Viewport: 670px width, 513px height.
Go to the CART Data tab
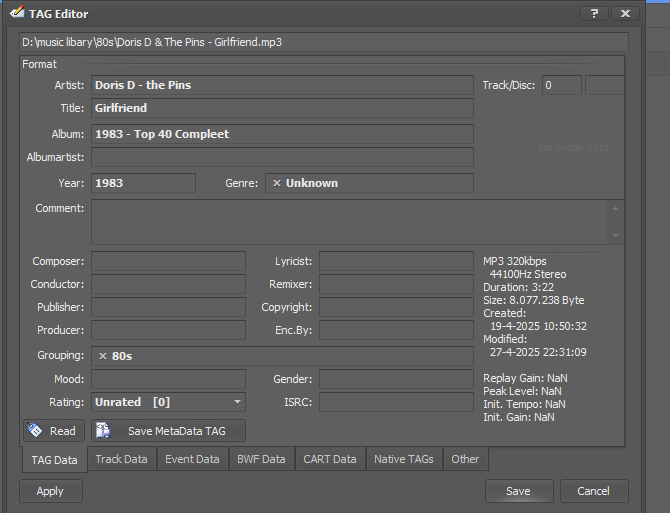pos(330,459)
